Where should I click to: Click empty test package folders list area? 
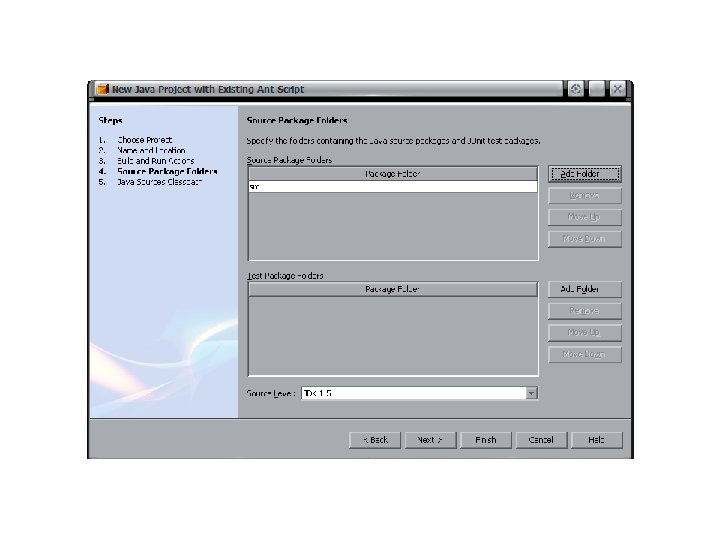pyautogui.click(x=393, y=335)
